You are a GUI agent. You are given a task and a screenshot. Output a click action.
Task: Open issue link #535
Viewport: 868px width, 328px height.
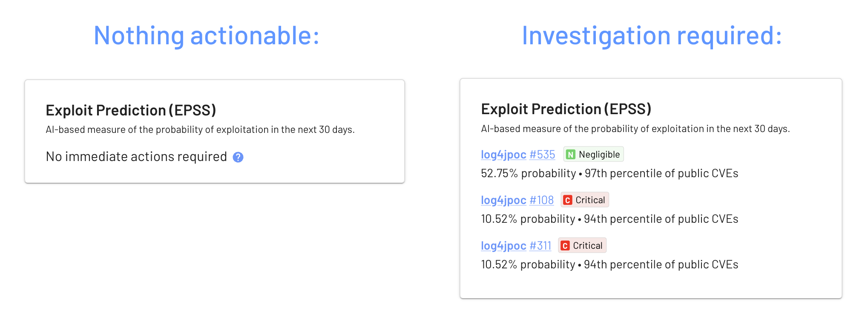pos(542,155)
